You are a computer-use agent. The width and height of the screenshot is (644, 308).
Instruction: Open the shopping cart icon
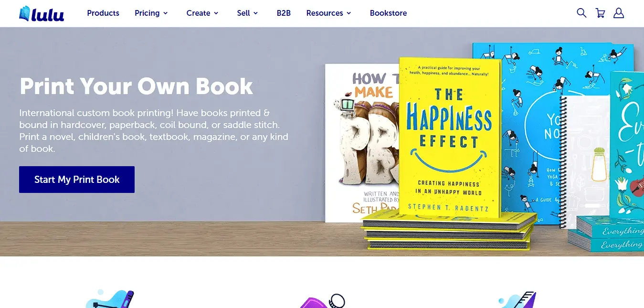(600, 13)
